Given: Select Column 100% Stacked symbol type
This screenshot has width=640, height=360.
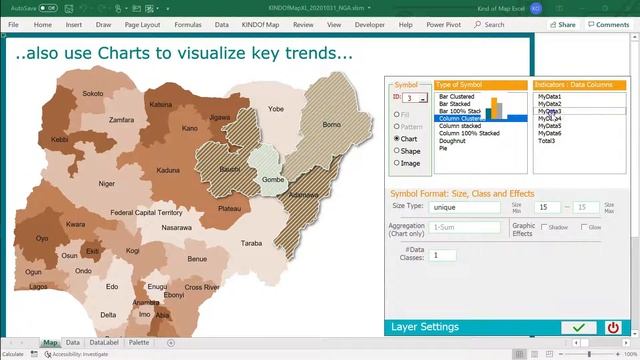Looking at the screenshot, I should [469, 133].
